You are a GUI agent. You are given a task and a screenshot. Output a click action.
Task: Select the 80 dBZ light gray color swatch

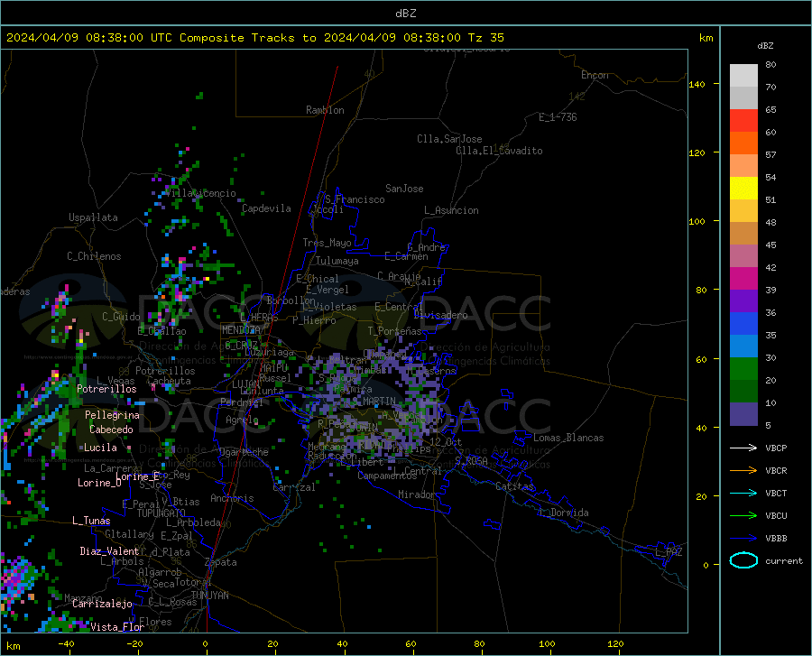[x=743, y=75]
